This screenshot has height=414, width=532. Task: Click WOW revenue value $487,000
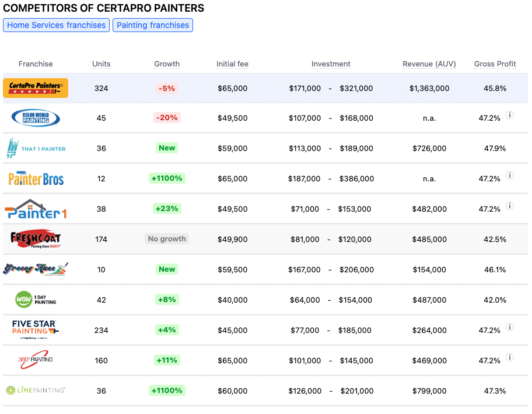[429, 300]
